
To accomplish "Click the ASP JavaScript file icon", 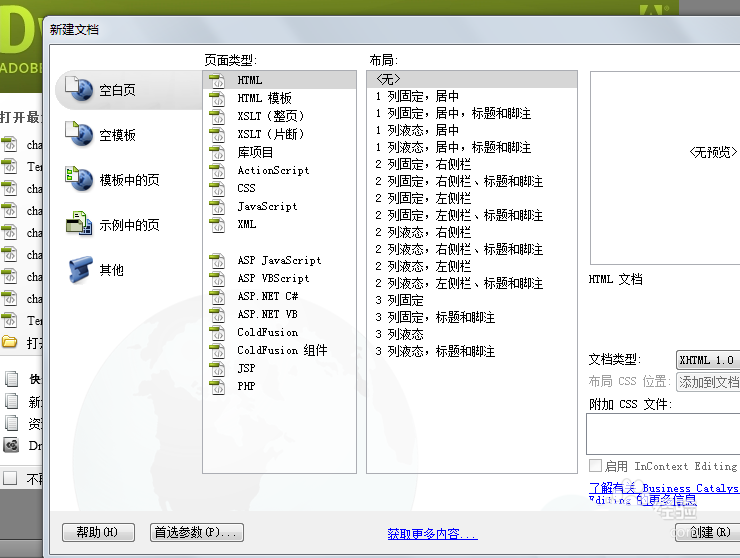I will 218,260.
